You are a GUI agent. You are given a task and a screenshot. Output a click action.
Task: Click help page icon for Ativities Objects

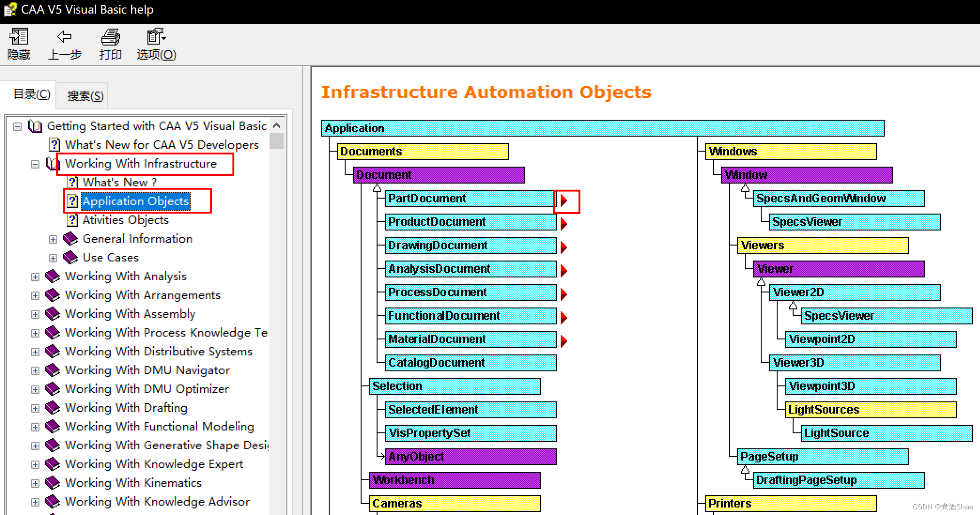[x=72, y=220]
